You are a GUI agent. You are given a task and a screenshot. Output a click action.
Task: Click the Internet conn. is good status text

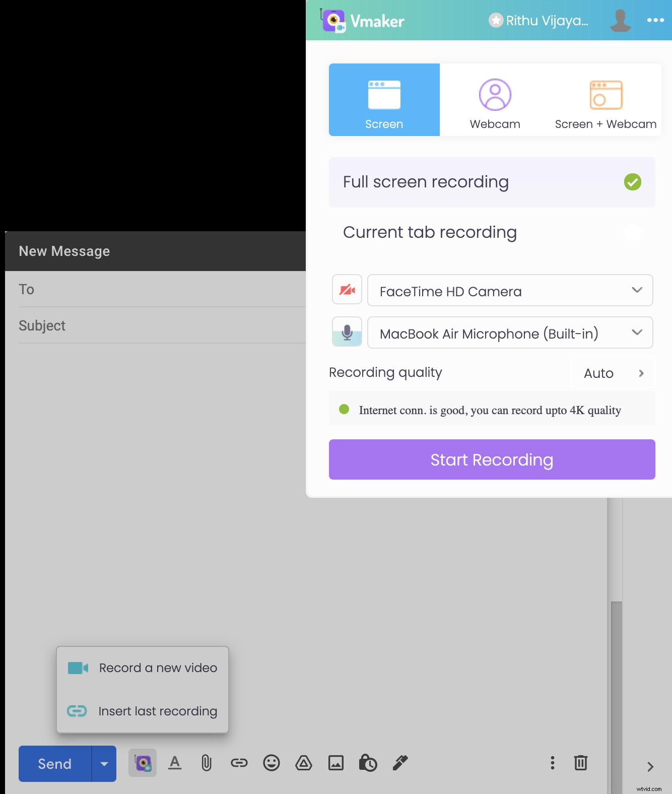coord(490,410)
